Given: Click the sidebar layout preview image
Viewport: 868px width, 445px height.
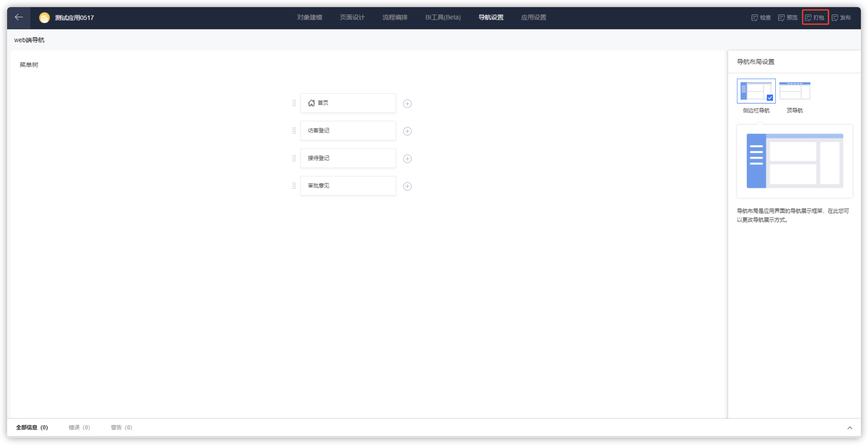Looking at the screenshot, I should tap(795, 161).
